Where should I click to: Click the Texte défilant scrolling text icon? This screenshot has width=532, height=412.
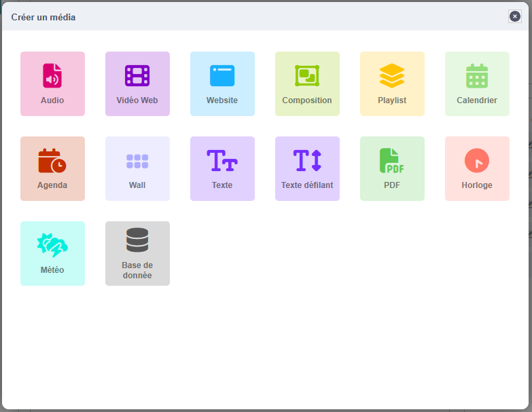click(x=307, y=160)
